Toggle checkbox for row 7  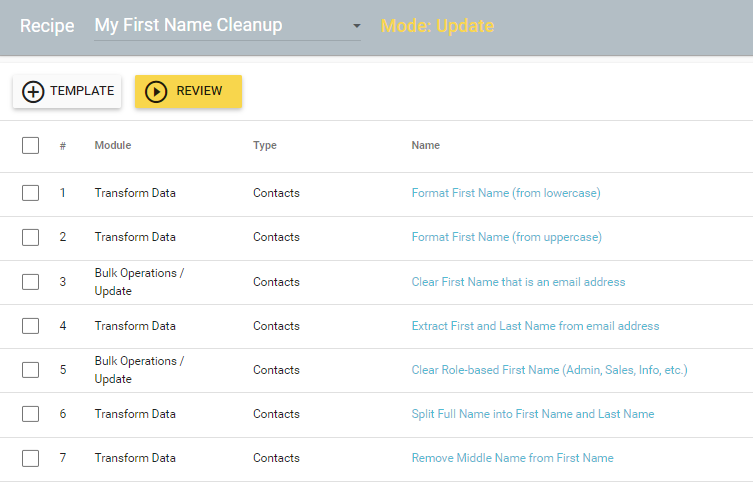[30, 458]
